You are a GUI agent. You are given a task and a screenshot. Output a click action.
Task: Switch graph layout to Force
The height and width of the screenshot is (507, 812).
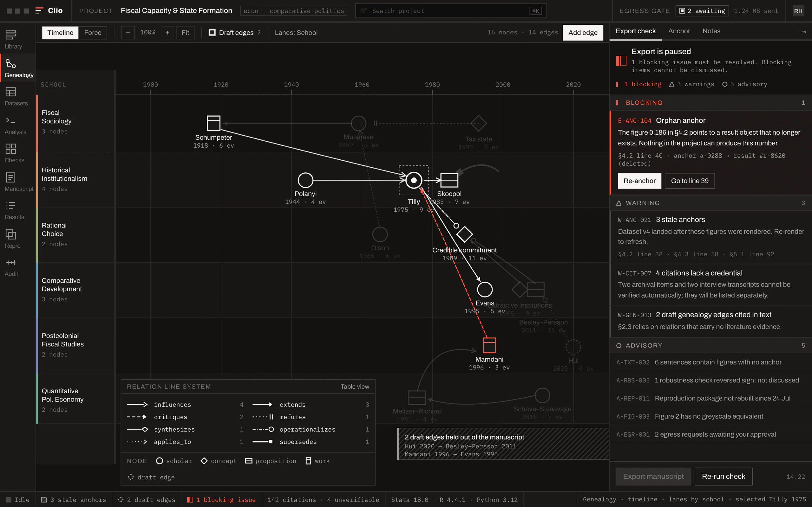tap(93, 33)
